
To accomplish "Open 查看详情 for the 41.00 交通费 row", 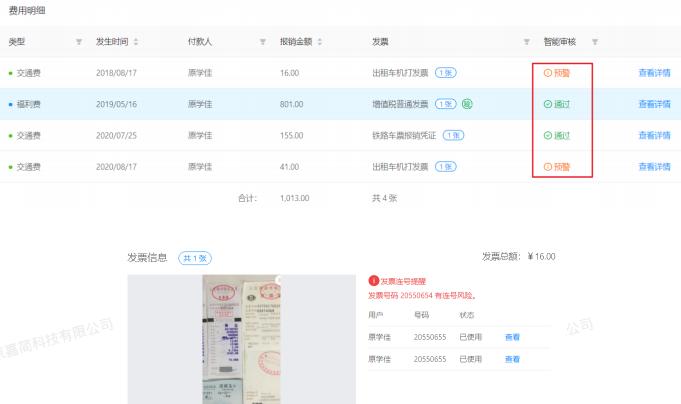I will [x=655, y=167].
